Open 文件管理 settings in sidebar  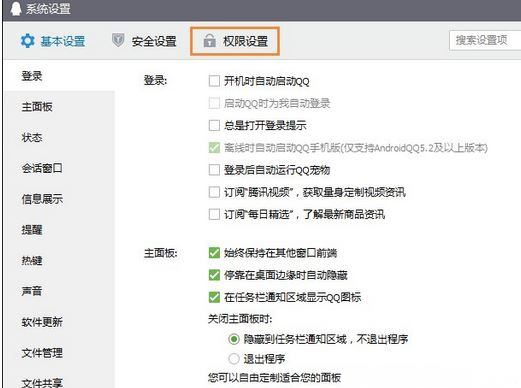42,353
